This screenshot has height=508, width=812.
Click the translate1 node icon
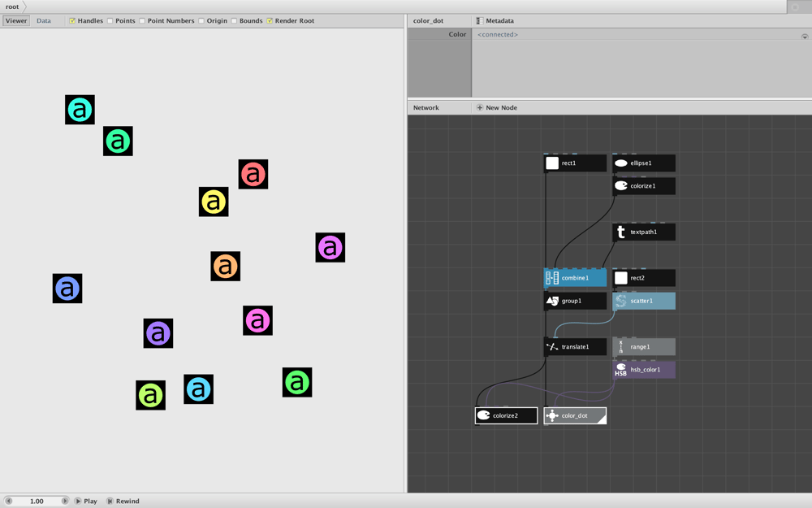(552, 347)
